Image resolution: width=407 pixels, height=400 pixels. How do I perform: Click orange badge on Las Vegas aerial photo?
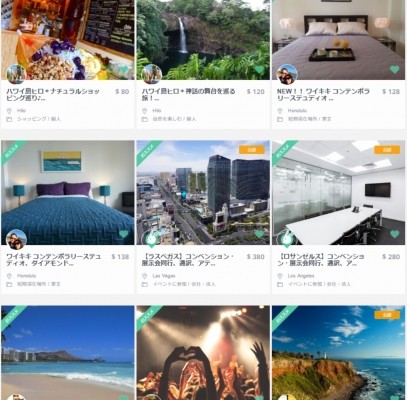pos(252,150)
